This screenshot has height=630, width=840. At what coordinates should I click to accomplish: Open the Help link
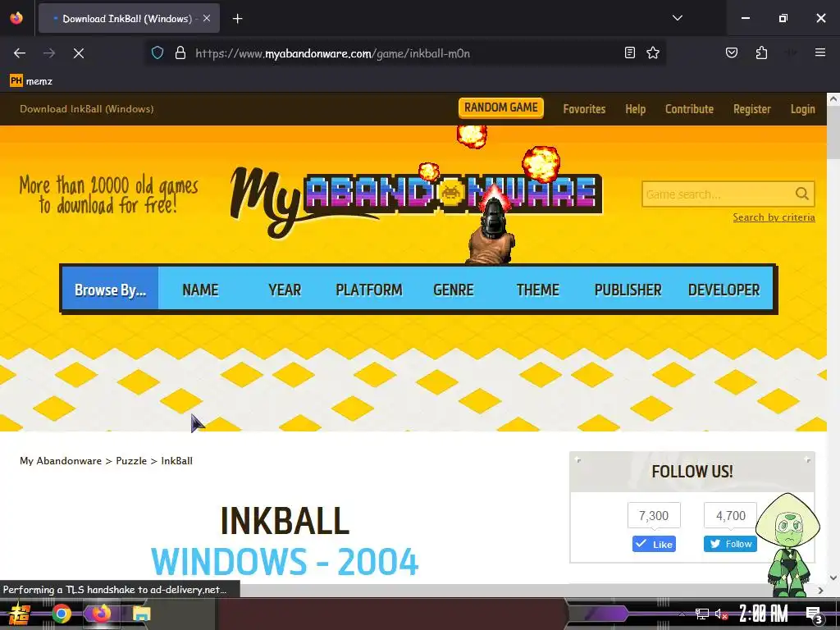(x=636, y=109)
